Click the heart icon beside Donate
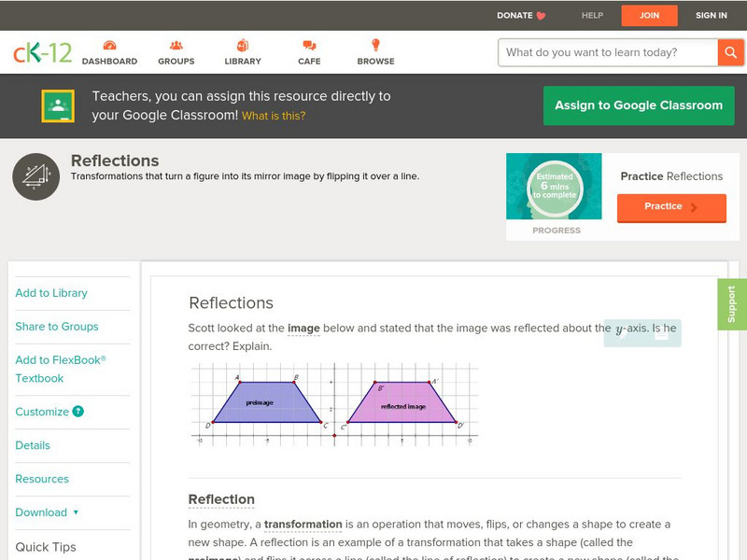 (x=541, y=16)
